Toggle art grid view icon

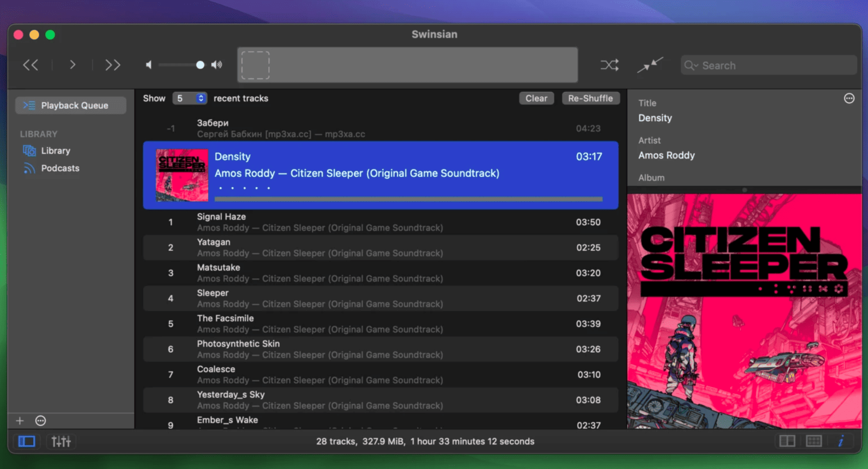click(814, 441)
